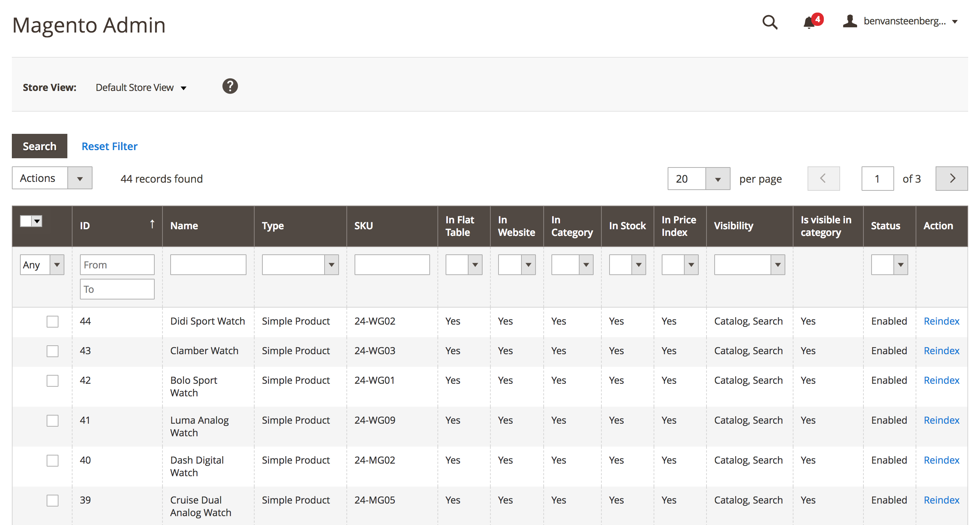Select the Clamber Watch row checkbox
The height and width of the screenshot is (525, 980).
[53, 351]
